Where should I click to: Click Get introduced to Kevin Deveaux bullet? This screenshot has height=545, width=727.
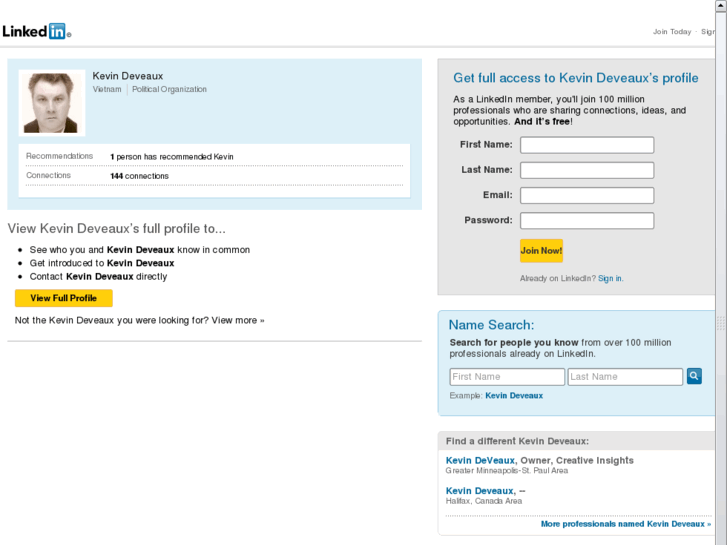click(x=102, y=263)
